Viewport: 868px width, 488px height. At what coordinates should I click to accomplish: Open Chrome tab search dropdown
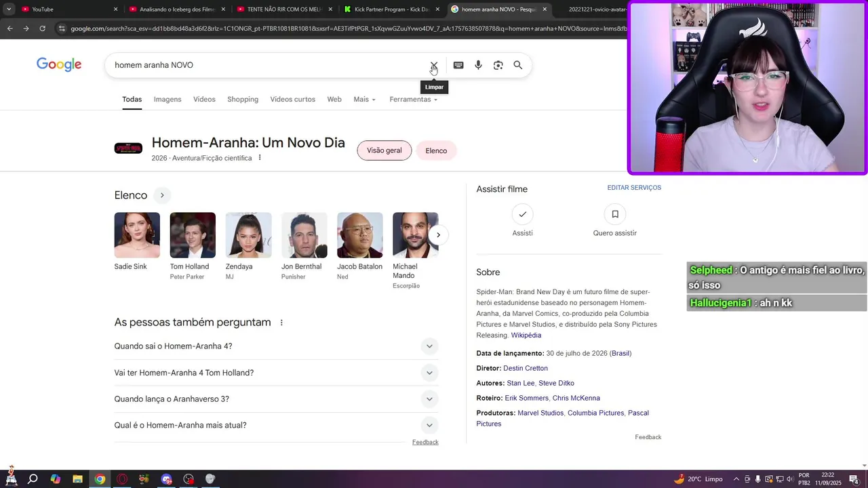[x=9, y=9]
